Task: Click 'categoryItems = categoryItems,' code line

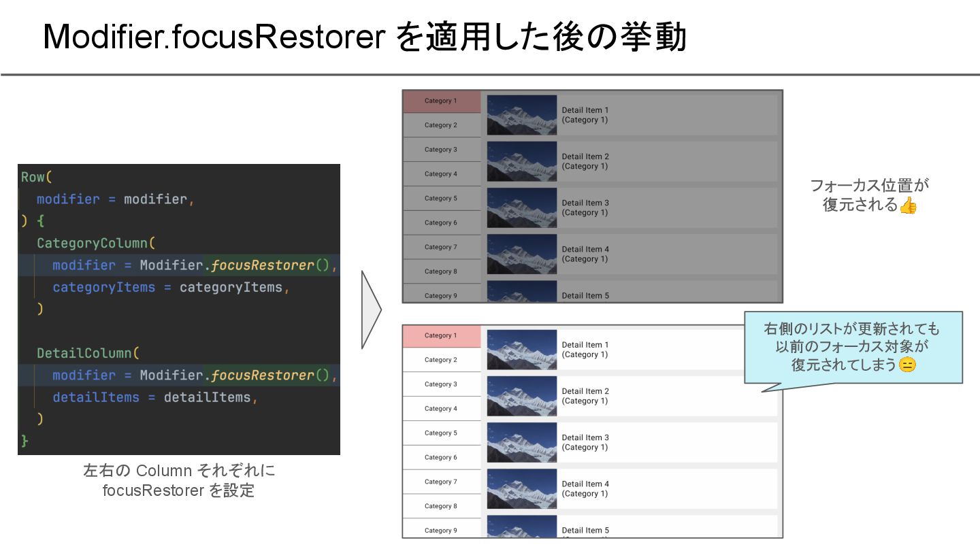Action: [171, 287]
